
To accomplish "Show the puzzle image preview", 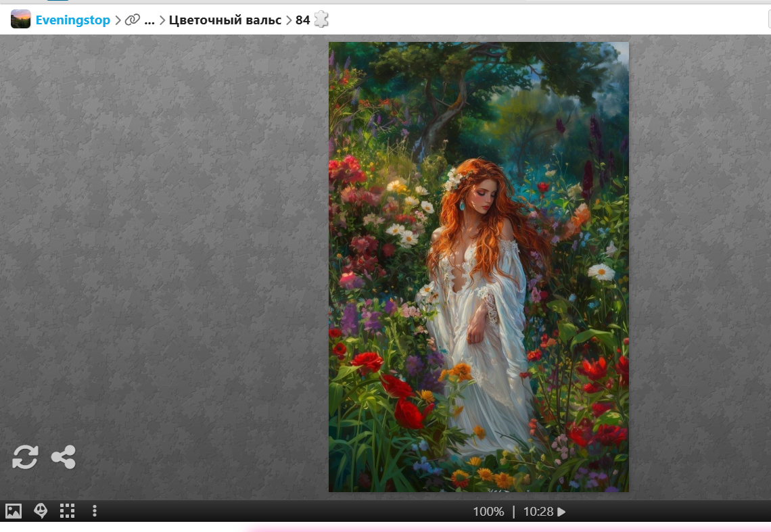I will point(14,511).
